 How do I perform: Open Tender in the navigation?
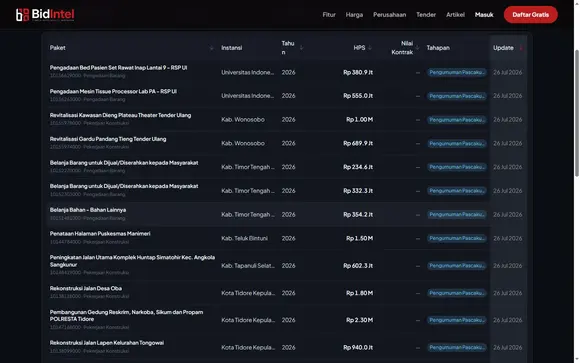(x=426, y=15)
